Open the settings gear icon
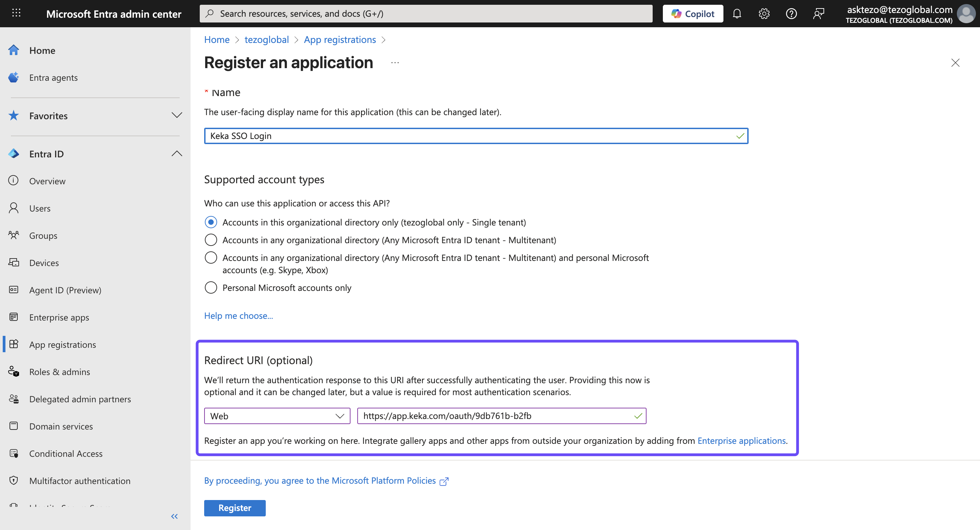 764,14
